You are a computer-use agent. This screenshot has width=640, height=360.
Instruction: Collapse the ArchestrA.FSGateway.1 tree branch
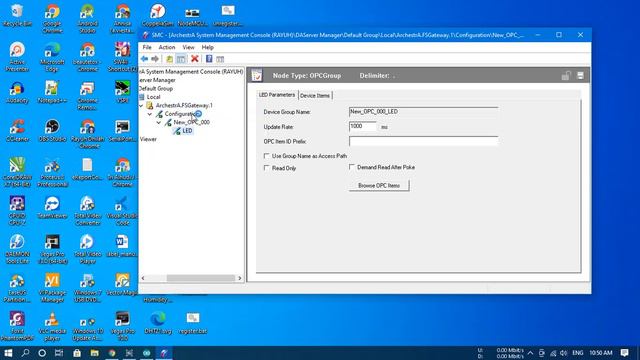(x=141, y=106)
